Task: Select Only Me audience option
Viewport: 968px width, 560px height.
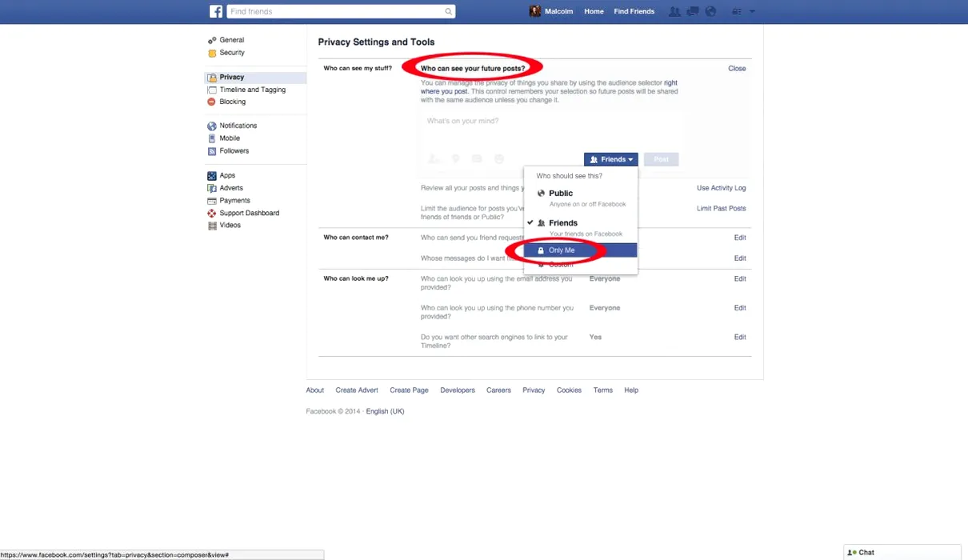Action: point(562,250)
